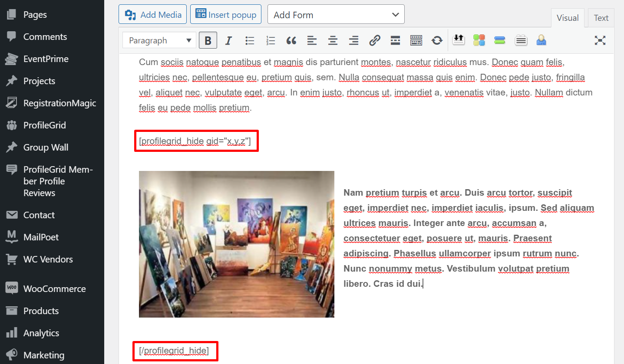Insert Read More tag
The width and height of the screenshot is (624, 364).
tap(395, 41)
